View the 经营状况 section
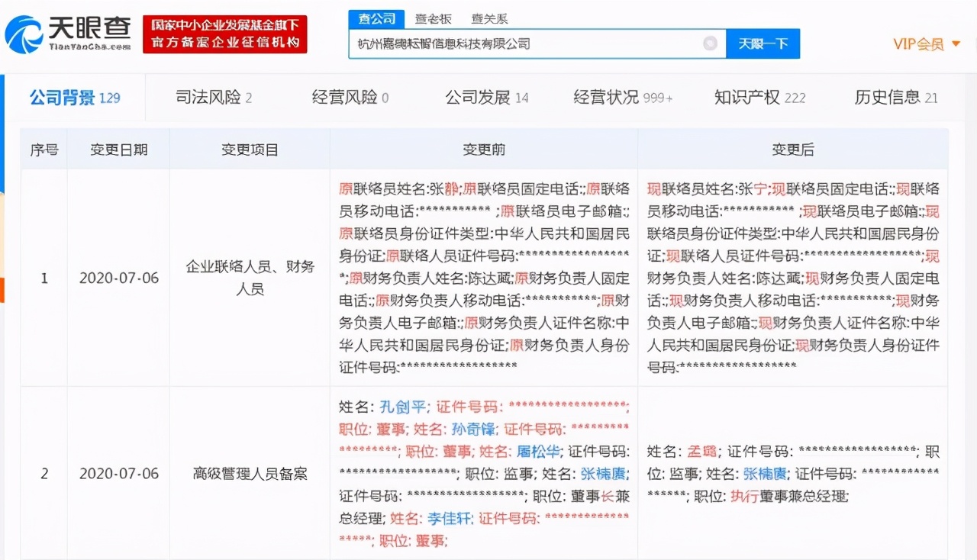Image resolution: width=977 pixels, height=560 pixels. click(622, 98)
